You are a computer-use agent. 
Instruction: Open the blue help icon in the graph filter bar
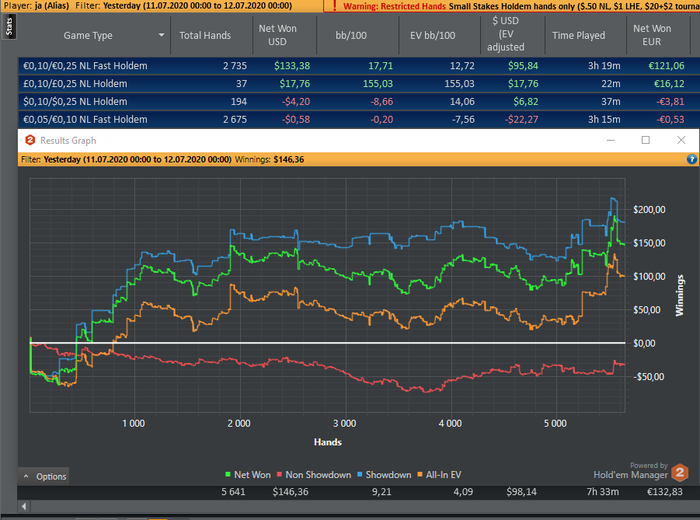coord(692,159)
